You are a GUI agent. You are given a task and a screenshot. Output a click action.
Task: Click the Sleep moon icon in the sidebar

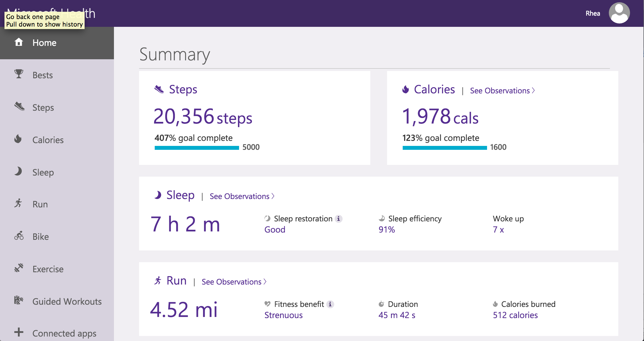[x=18, y=172]
